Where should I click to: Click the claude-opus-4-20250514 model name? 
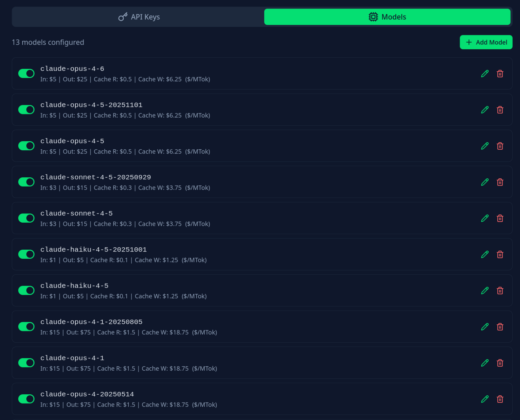point(87,394)
